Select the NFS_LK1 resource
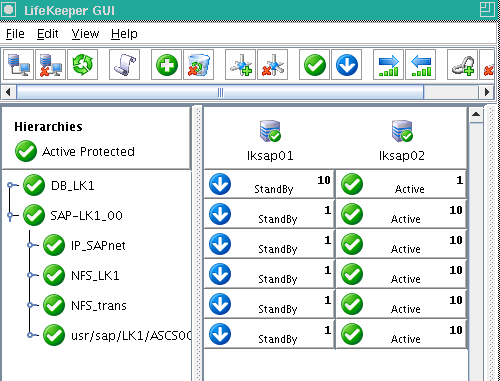This screenshot has width=500, height=381. point(95,276)
